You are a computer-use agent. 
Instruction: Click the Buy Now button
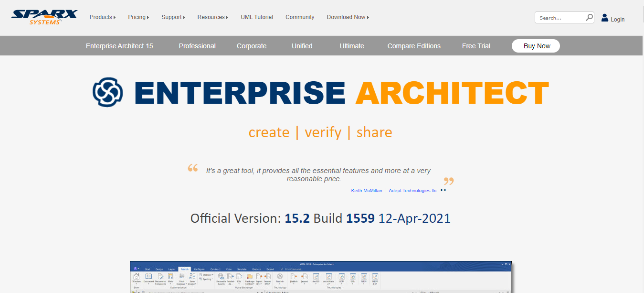536,46
